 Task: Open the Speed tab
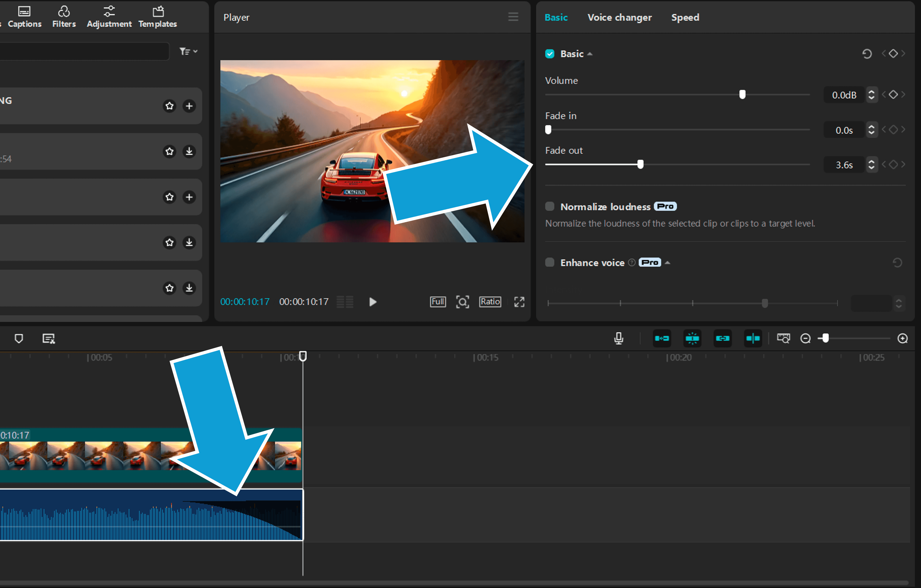pos(685,17)
